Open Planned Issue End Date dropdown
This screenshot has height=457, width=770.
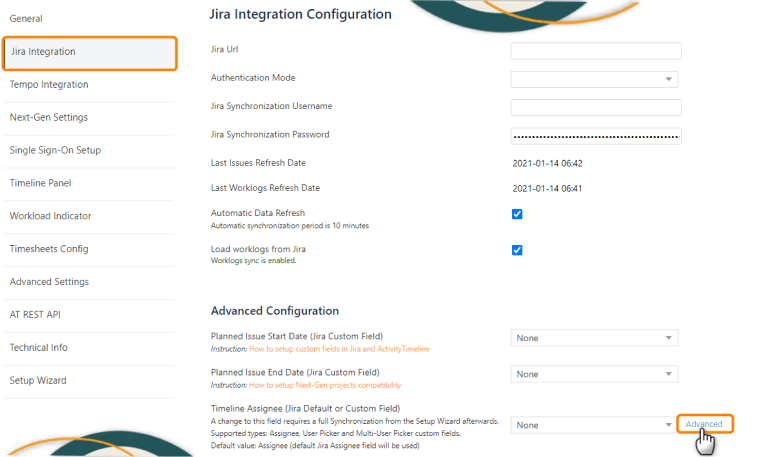click(x=594, y=374)
